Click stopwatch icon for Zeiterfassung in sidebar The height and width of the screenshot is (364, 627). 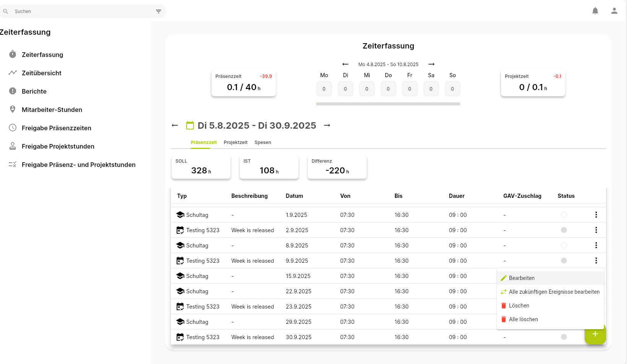point(13,54)
